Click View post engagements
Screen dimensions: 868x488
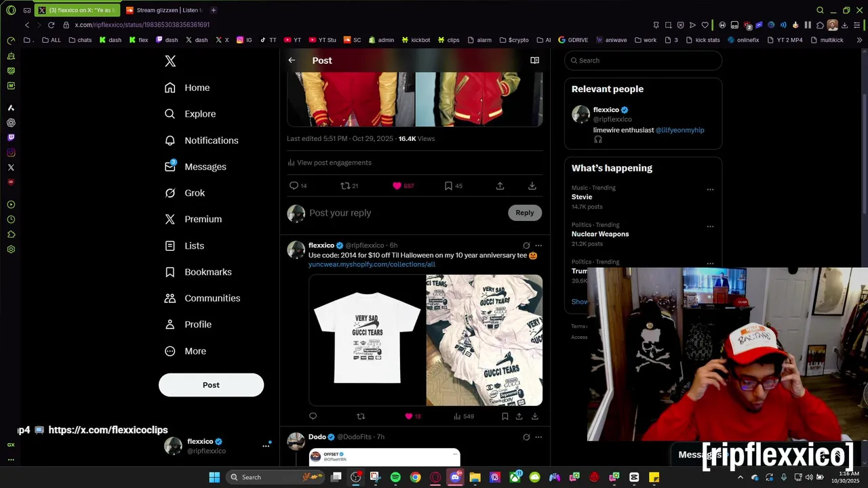click(x=329, y=163)
